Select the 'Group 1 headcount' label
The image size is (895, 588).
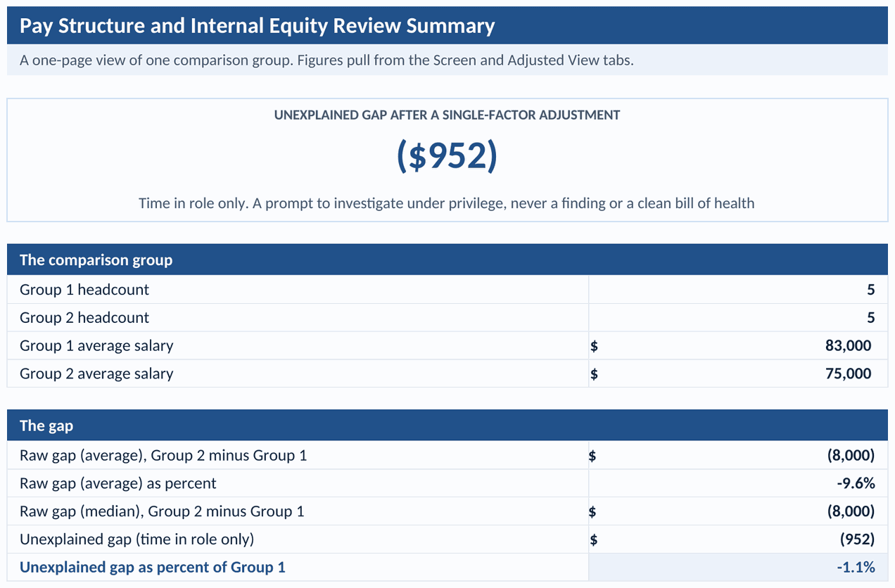tap(84, 290)
